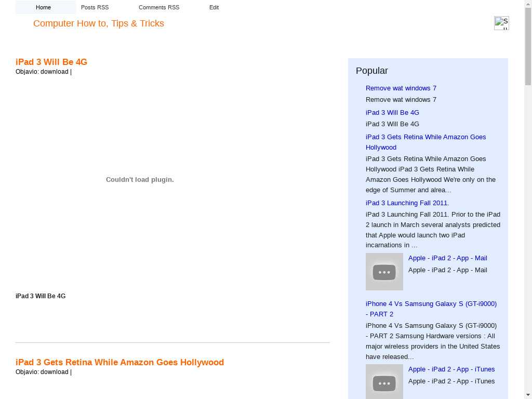Open the Comments RSS menu item
Image resolution: width=532 pixels, height=399 pixels.
click(159, 7)
